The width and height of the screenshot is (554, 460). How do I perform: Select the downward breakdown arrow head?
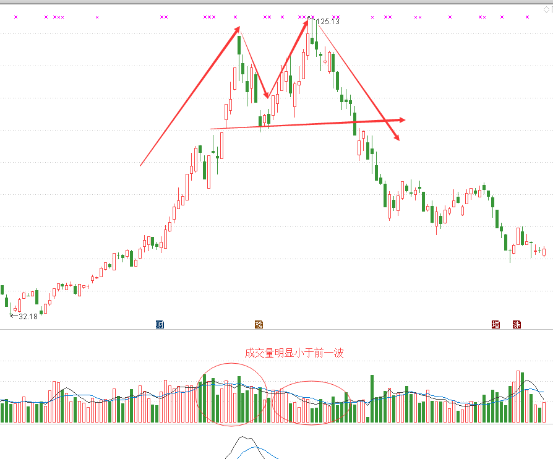(x=396, y=137)
